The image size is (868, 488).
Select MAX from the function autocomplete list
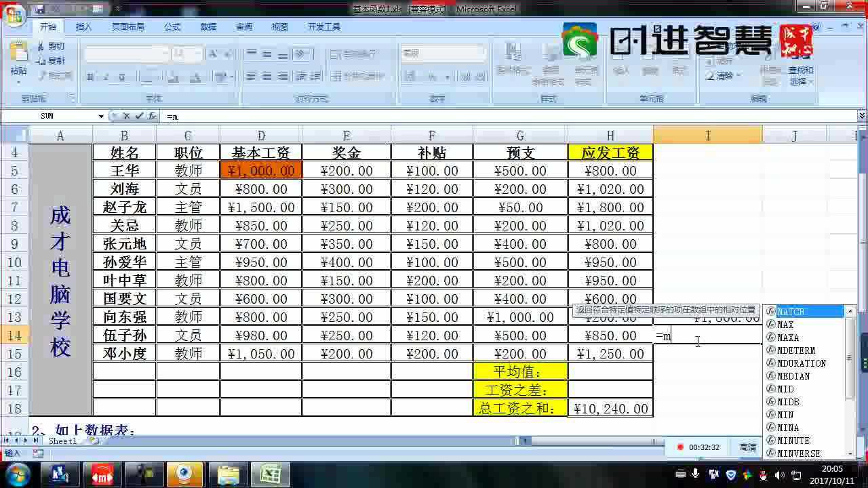785,325
